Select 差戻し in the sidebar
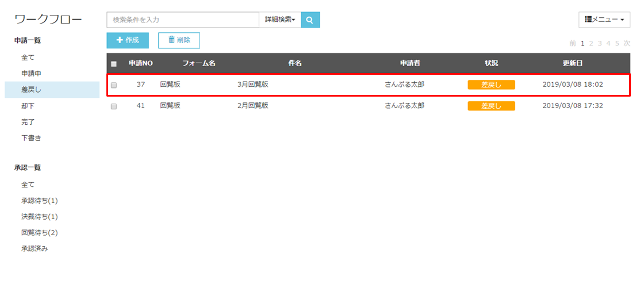This screenshot has height=291, width=644. pos(52,90)
